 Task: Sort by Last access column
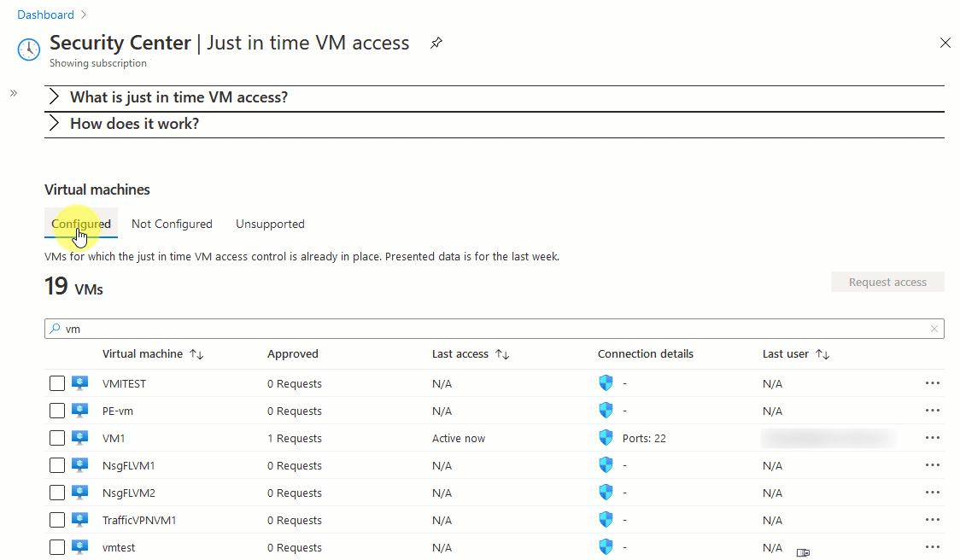point(502,354)
